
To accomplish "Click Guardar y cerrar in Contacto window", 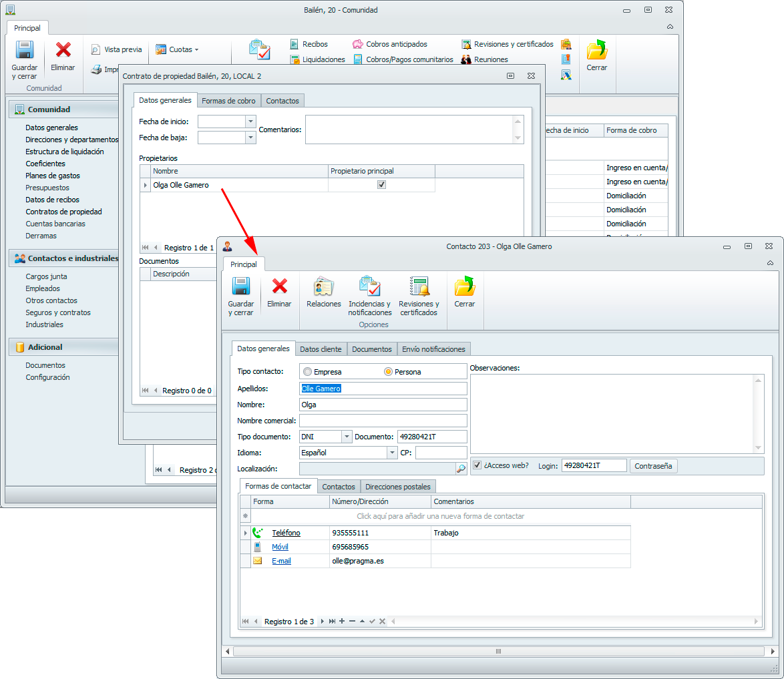I will [240, 296].
